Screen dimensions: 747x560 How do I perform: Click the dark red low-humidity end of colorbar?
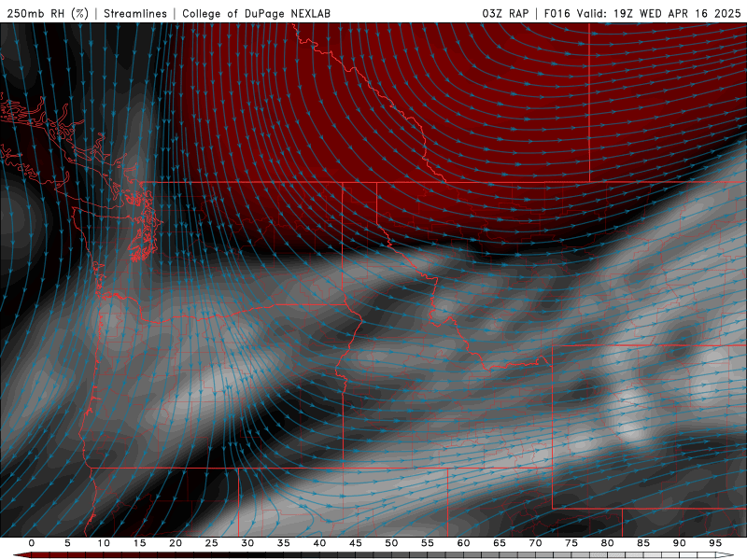[x=21, y=555]
